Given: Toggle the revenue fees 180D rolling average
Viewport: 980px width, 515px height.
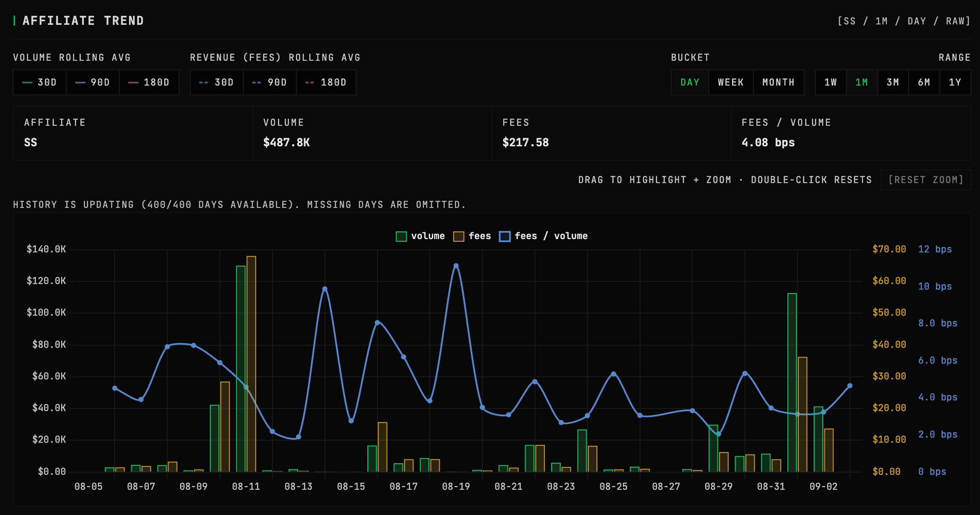Looking at the screenshot, I should coord(326,82).
